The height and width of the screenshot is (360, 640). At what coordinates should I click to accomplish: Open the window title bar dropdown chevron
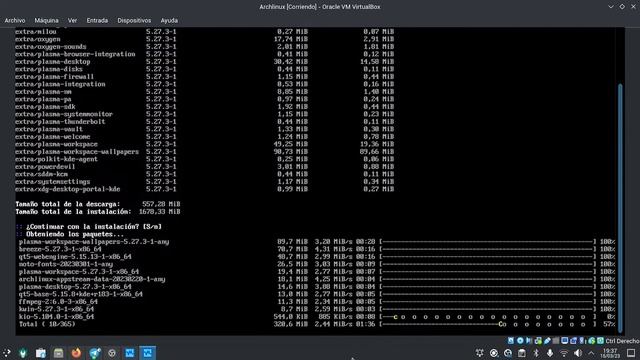[611, 7]
